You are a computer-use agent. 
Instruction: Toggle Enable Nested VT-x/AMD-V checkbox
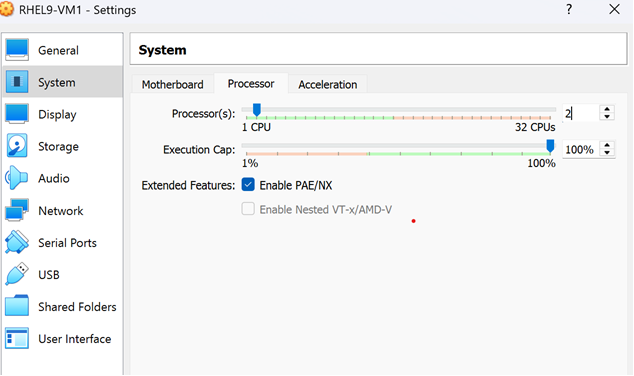click(248, 209)
